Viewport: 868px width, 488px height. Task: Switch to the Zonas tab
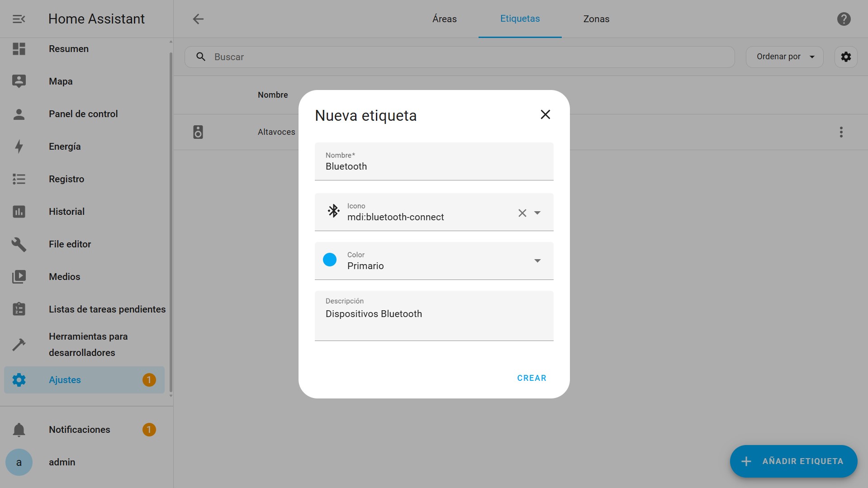[596, 19]
